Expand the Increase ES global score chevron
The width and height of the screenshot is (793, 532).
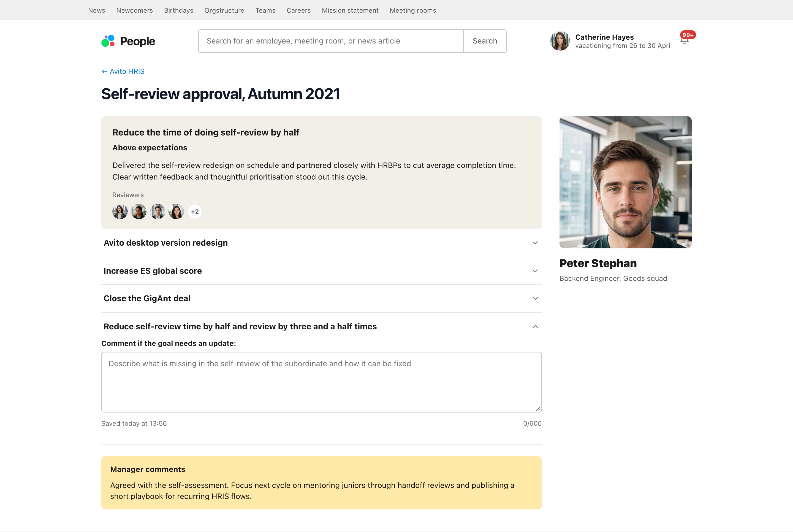535,271
